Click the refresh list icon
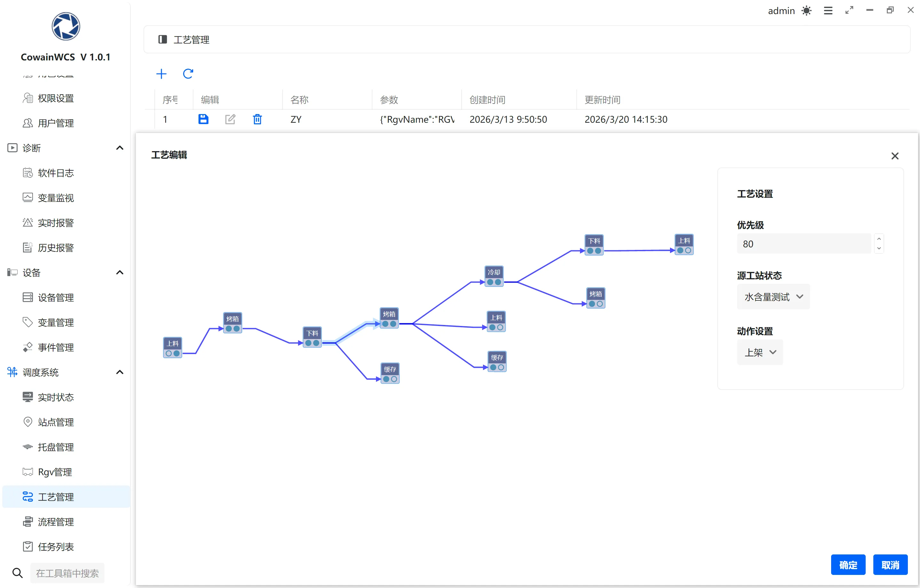 [188, 74]
